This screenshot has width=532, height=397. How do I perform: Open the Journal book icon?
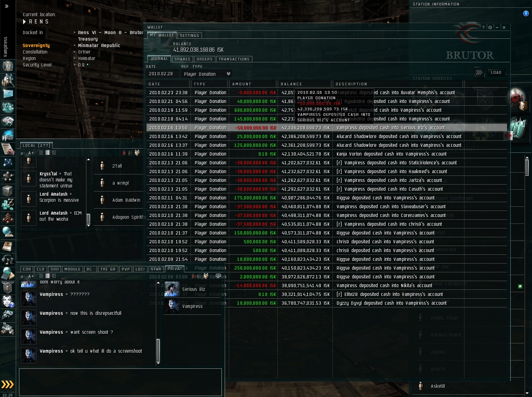7,246
